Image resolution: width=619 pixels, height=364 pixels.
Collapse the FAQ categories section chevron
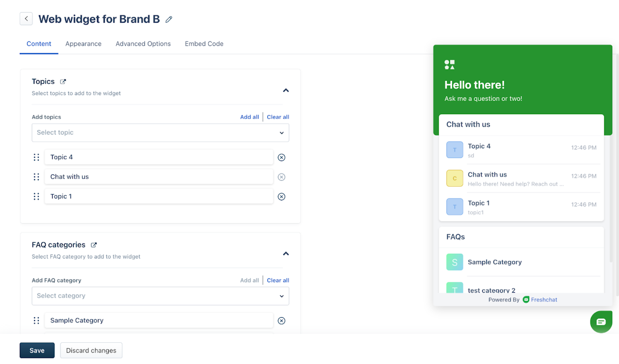286,254
